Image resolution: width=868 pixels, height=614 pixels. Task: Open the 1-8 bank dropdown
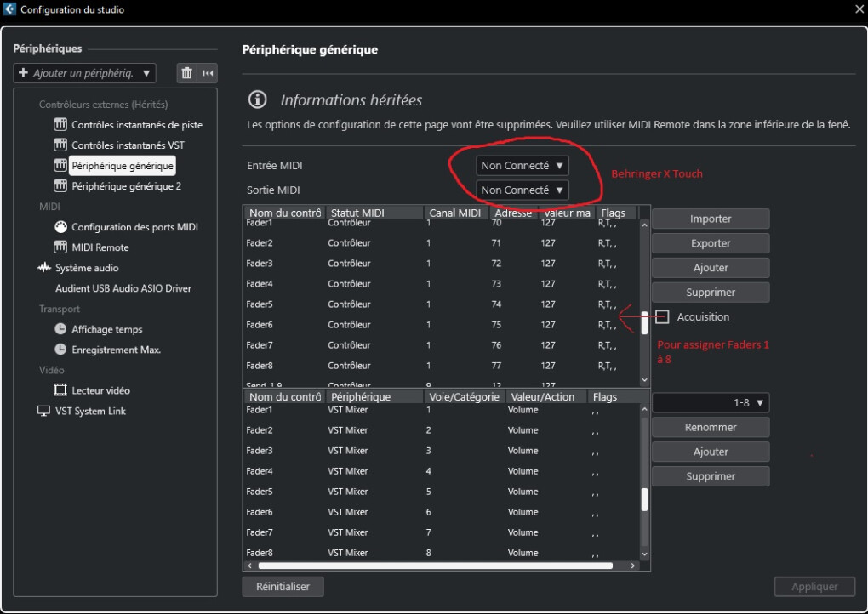tap(711, 402)
